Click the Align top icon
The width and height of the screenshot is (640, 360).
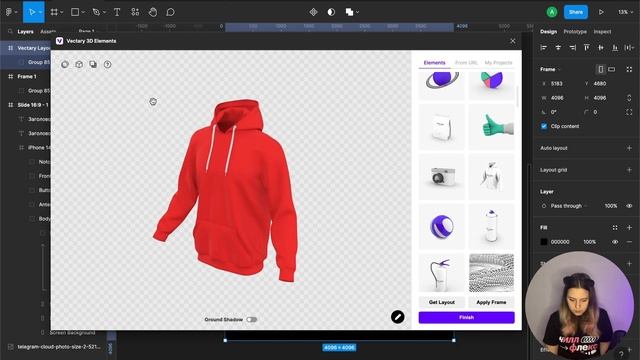587,48
